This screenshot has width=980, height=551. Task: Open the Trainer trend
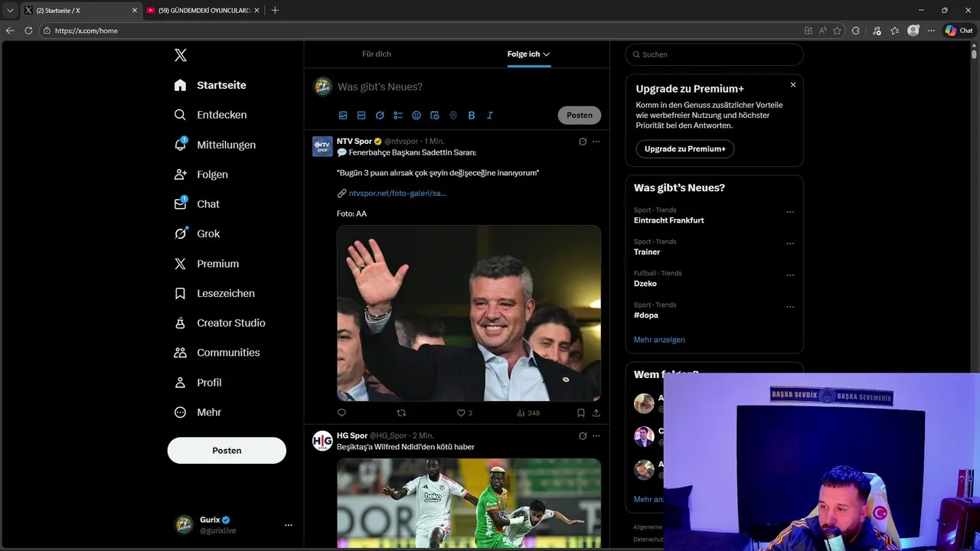point(647,252)
